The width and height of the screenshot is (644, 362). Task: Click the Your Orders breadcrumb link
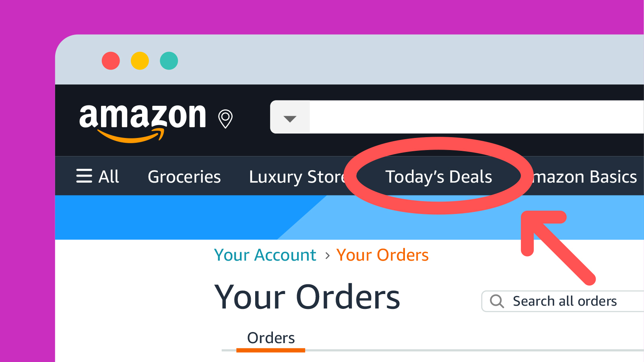pos(382,255)
